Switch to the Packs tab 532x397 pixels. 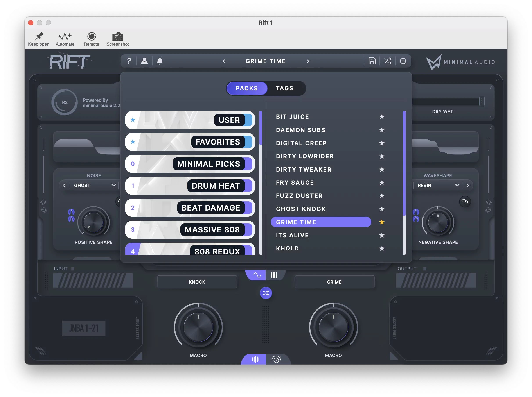247,88
